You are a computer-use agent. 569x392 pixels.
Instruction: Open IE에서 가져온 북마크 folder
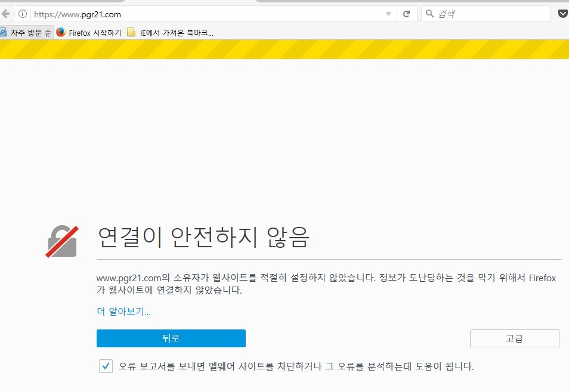pyautogui.click(x=170, y=33)
